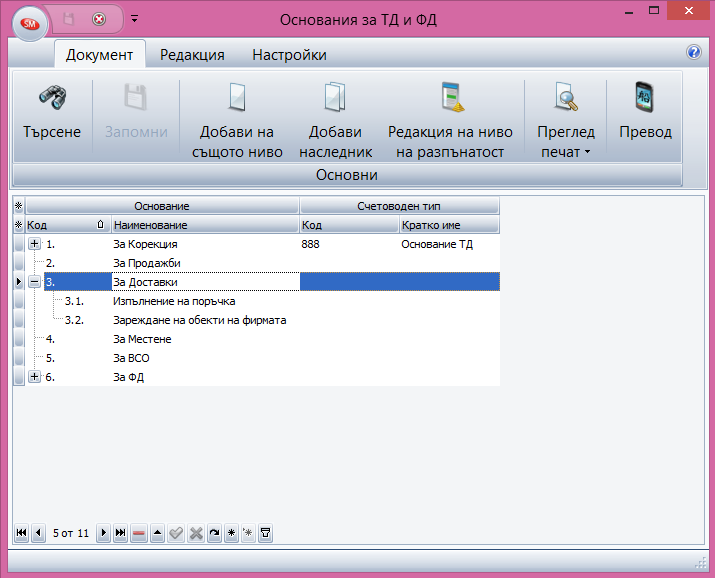Click the code cell 3.2.

pos(74,320)
